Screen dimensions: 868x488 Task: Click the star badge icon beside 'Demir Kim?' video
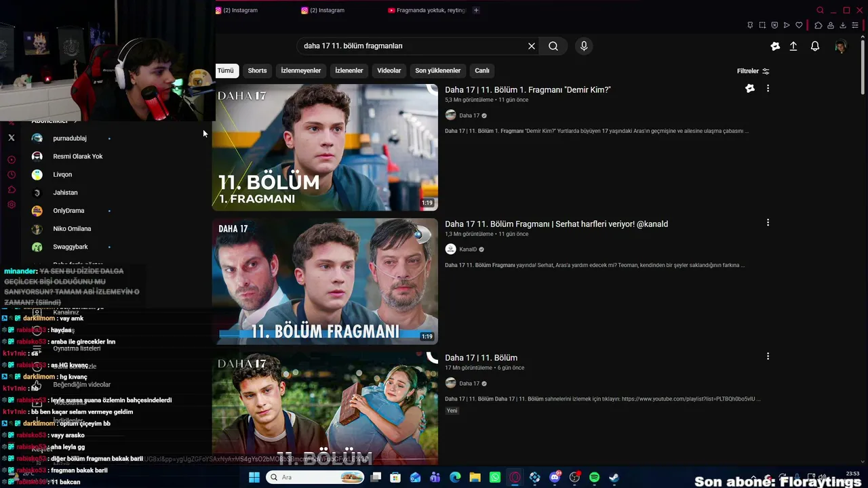pyautogui.click(x=750, y=89)
